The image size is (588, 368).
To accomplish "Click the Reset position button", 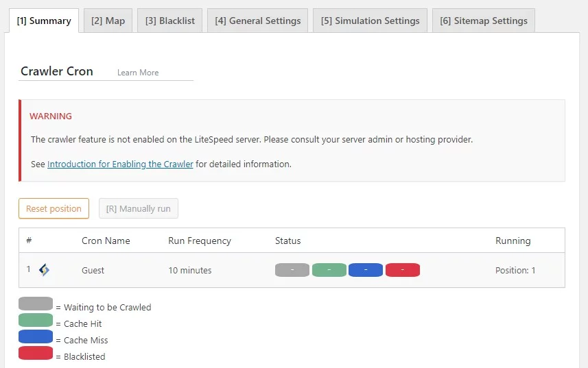I will pos(54,208).
